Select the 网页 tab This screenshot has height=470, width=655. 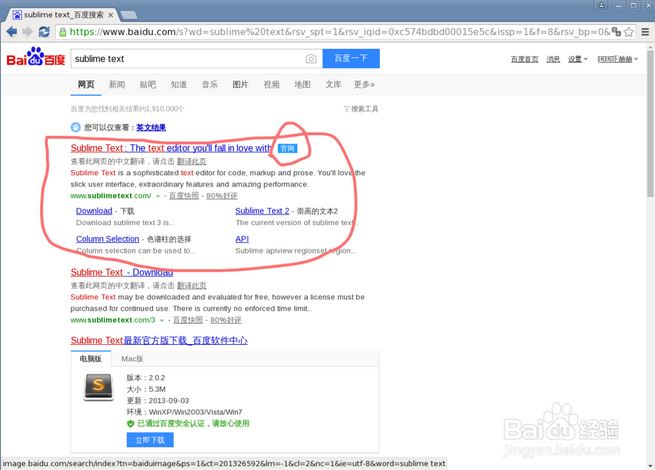point(86,84)
